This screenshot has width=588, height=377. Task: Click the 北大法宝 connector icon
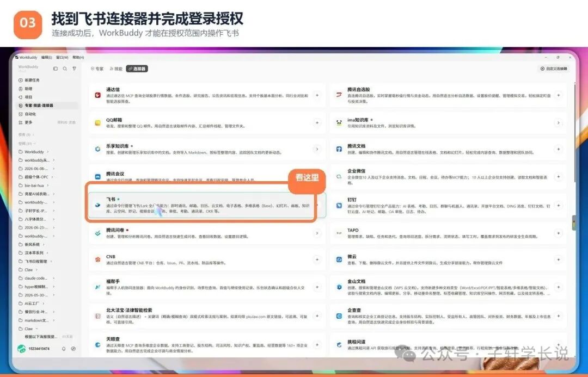[98, 316]
